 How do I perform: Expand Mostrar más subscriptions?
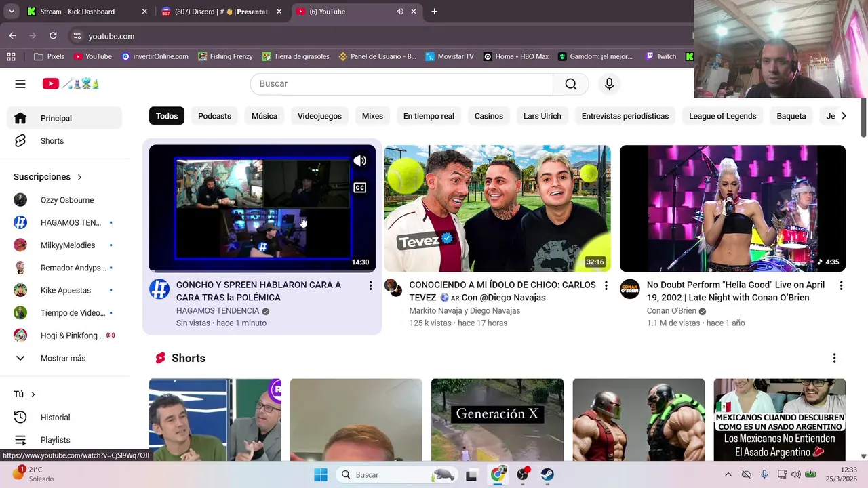point(64,358)
